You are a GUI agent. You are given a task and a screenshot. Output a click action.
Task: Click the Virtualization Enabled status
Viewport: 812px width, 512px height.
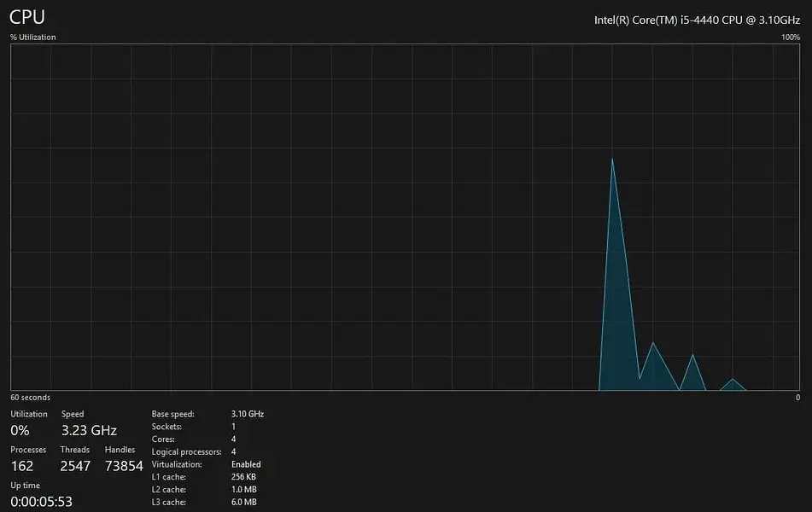click(246, 465)
